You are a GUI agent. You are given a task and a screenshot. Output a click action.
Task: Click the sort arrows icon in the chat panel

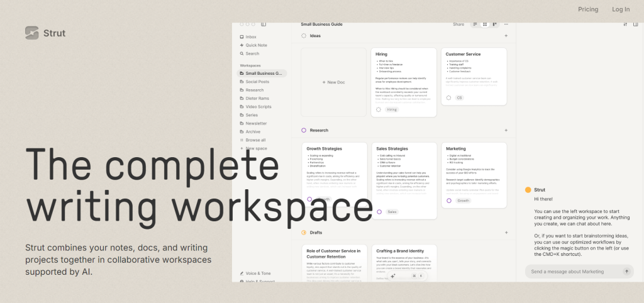(x=625, y=25)
